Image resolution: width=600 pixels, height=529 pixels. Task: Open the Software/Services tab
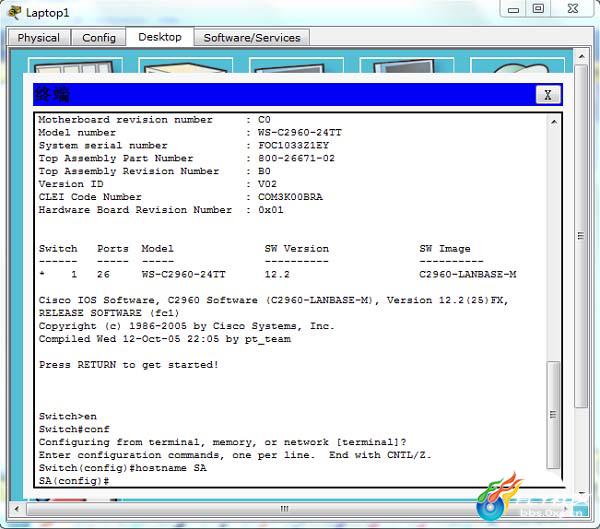(x=252, y=38)
